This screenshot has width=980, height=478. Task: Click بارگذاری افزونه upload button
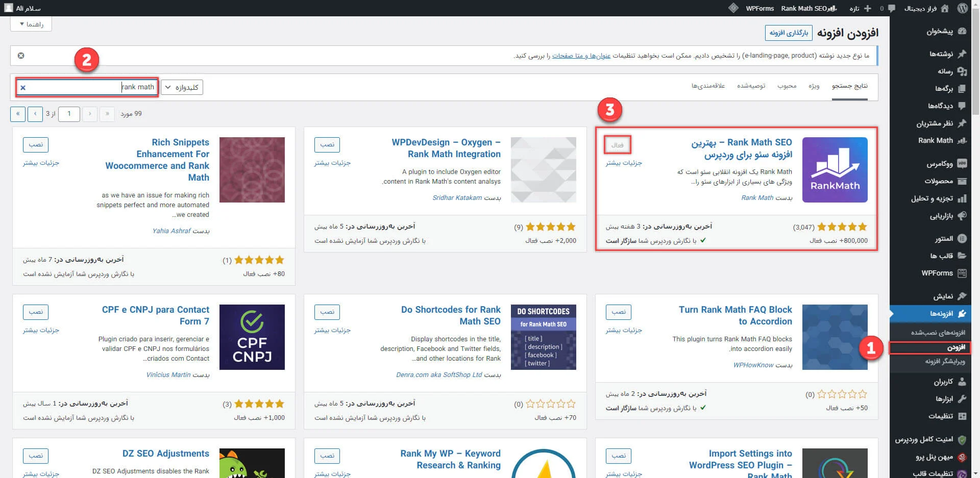click(x=789, y=33)
